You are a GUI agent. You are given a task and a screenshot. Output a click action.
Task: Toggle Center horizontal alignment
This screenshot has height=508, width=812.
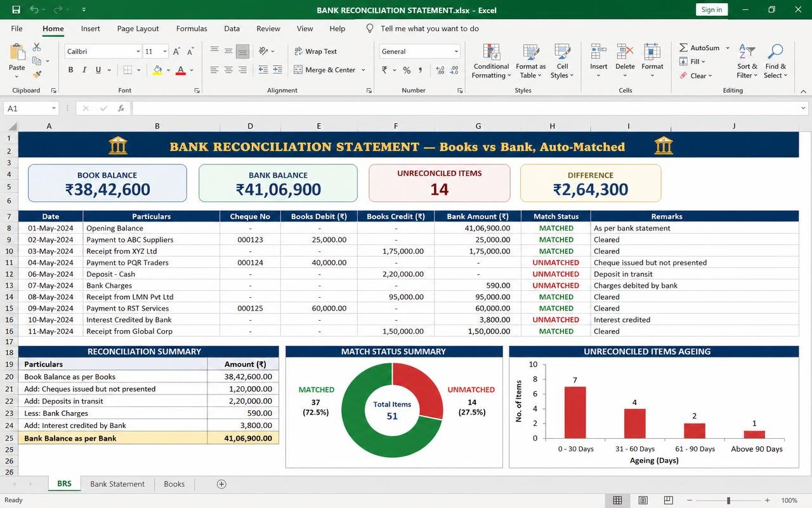(x=228, y=70)
